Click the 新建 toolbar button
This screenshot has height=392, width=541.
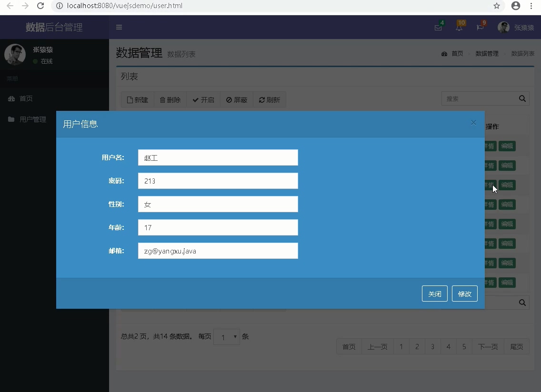tap(137, 99)
